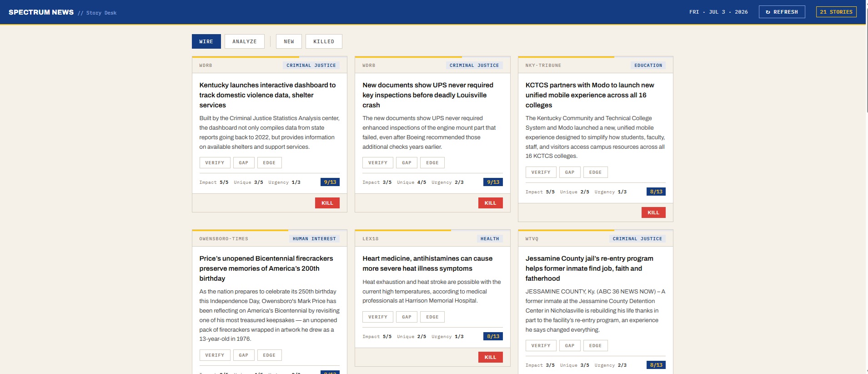Screen dimensions: 868x374
Task: Click 8/13 score on heat illness card
Action: [x=493, y=336]
